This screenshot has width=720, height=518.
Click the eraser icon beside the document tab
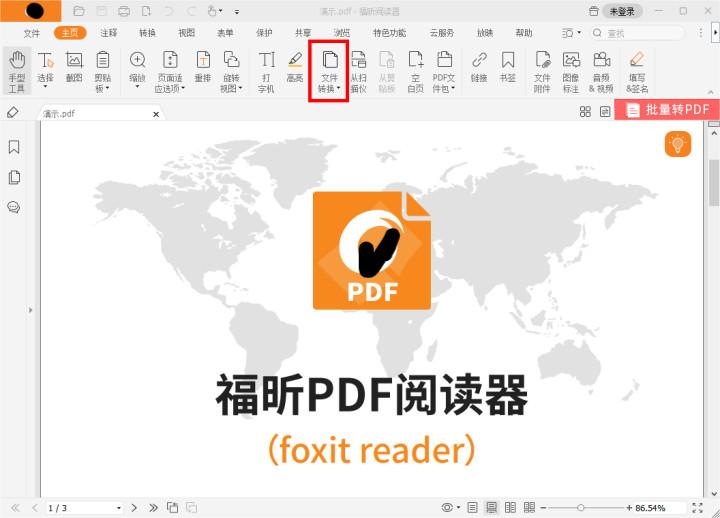13,112
